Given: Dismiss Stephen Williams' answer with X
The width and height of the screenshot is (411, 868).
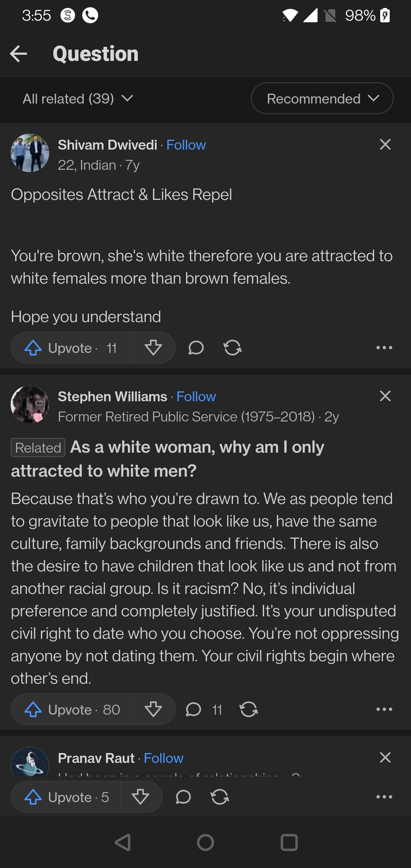Looking at the screenshot, I should (x=385, y=396).
